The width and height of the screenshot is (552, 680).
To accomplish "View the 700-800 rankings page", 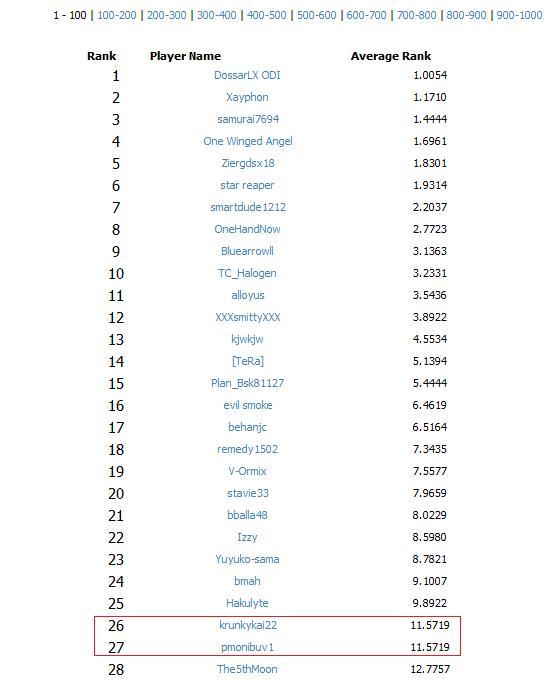I will pyautogui.click(x=417, y=15).
